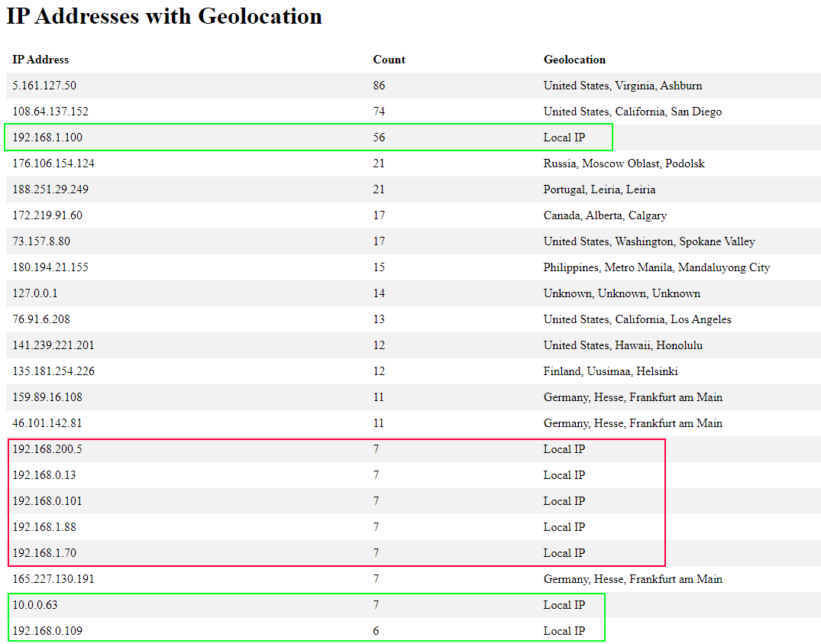Click count value 86
Image resolution: width=821 pixels, height=644 pixels.
click(379, 86)
